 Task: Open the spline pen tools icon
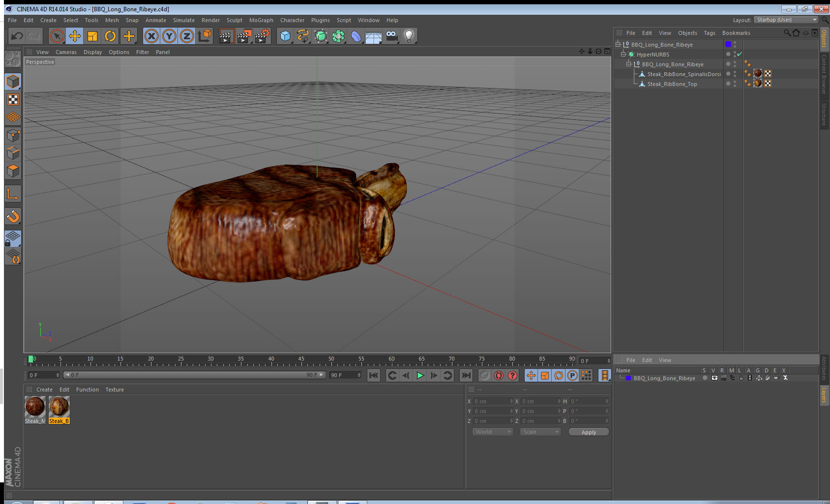click(303, 36)
